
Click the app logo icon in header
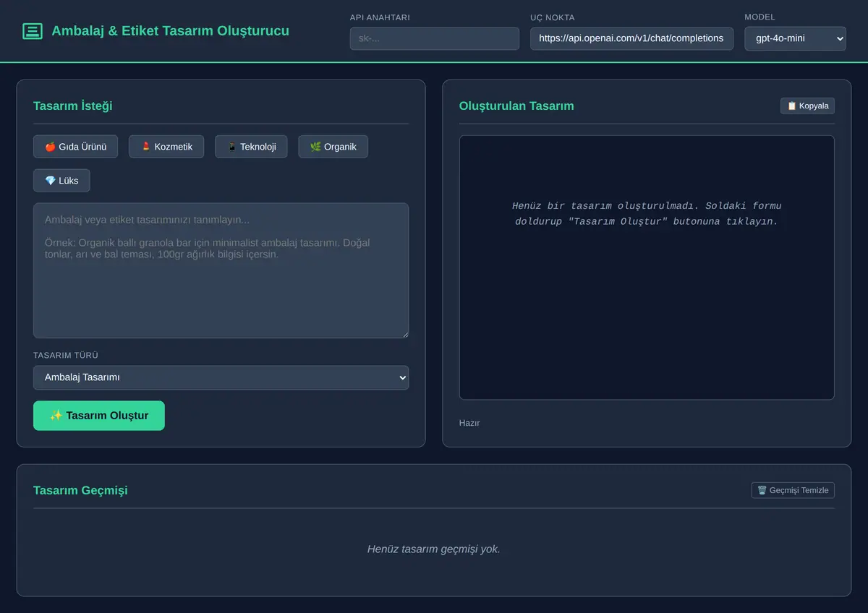point(33,31)
